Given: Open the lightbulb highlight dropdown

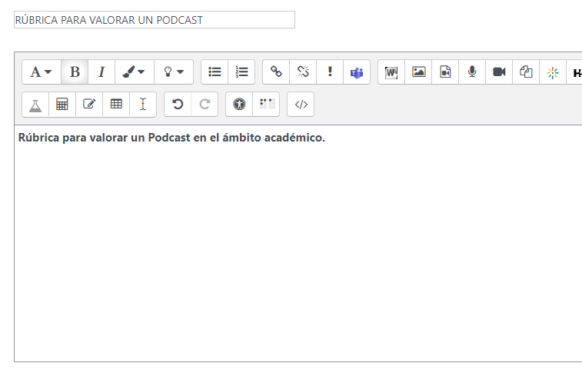Looking at the screenshot, I should pos(174,72).
